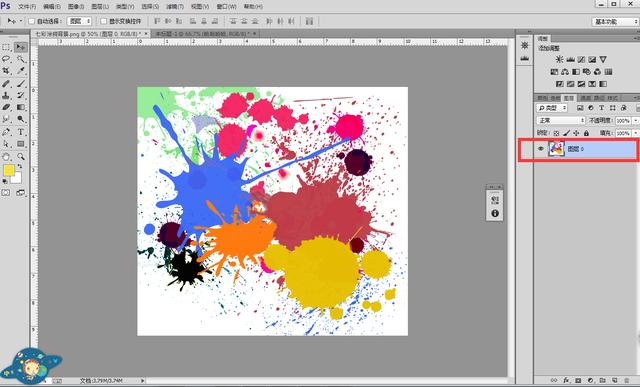Add Black & White adjustment icon
Image resolution: width=640 pixels, height=387 pixels.
pos(576,72)
